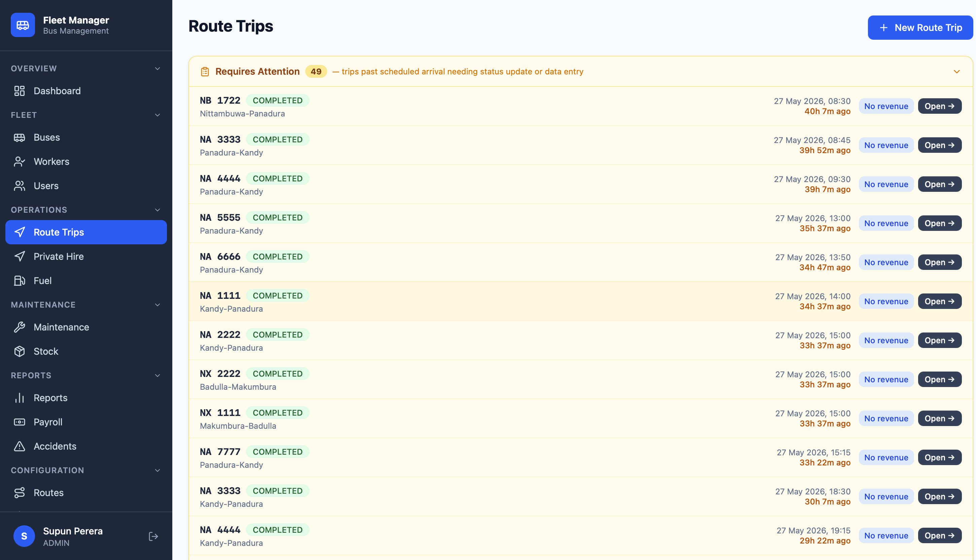Click the Buses icon in sidebar
Image resolution: width=976 pixels, height=560 pixels.
19,137
